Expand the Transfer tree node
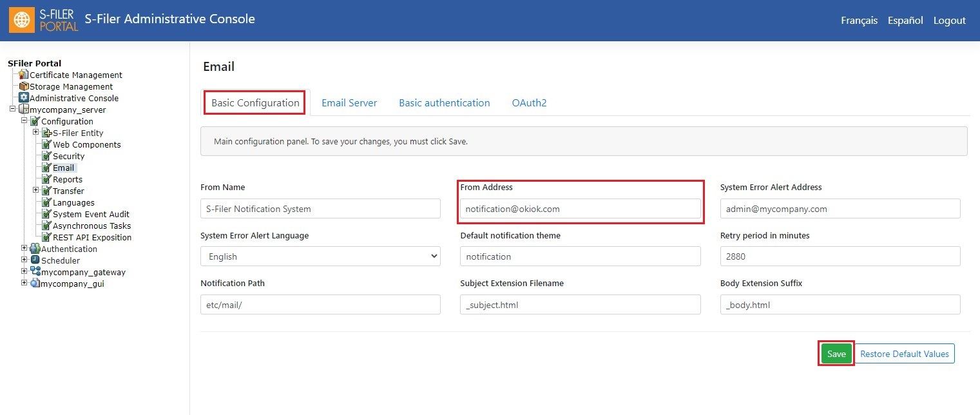This screenshot has height=415, width=980. point(36,191)
